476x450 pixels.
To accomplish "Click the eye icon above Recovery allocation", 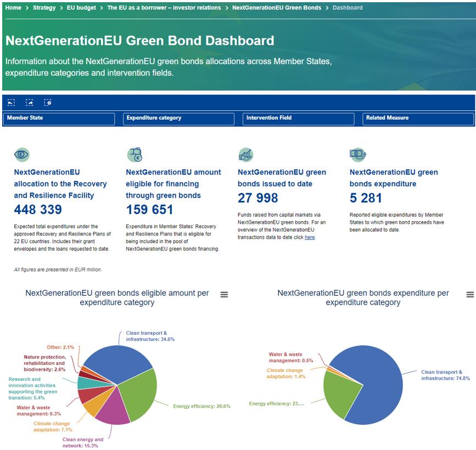I will (21, 154).
